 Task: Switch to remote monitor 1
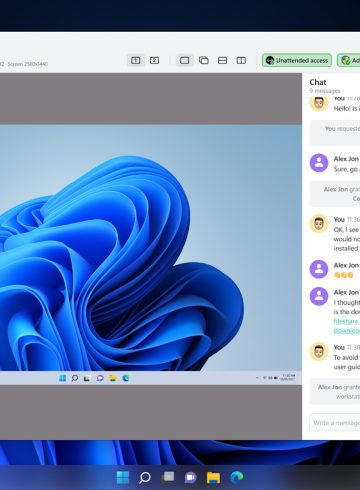[x=135, y=60]
